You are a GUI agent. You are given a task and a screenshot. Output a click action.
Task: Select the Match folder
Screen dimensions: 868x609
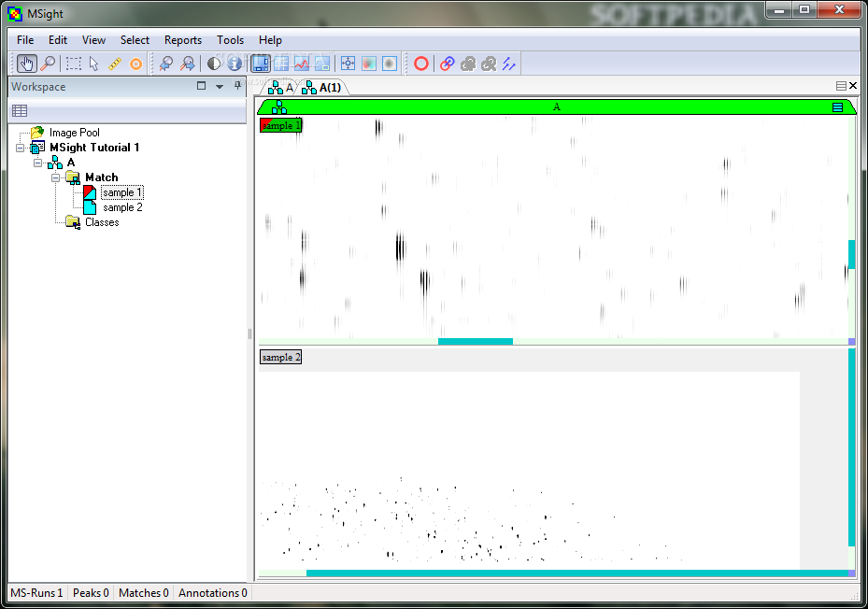tap(101, 177)
